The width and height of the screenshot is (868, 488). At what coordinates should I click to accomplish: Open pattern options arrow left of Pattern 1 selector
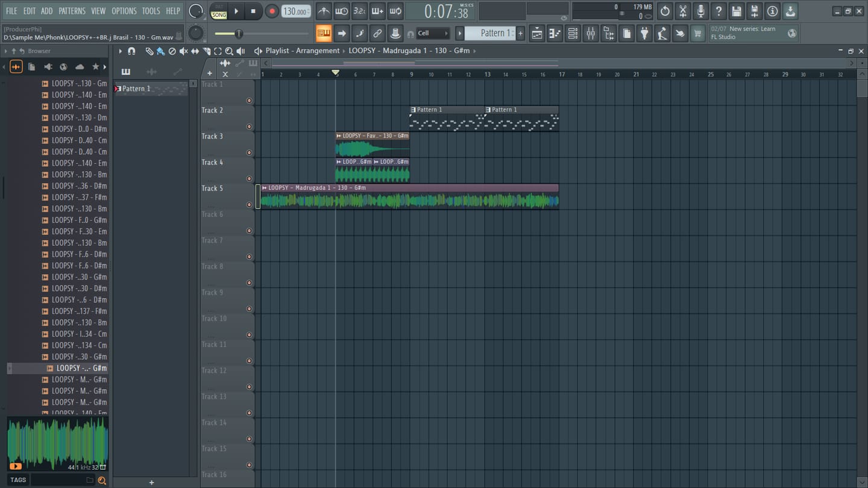pyautogui.click(x=459, y=33)
